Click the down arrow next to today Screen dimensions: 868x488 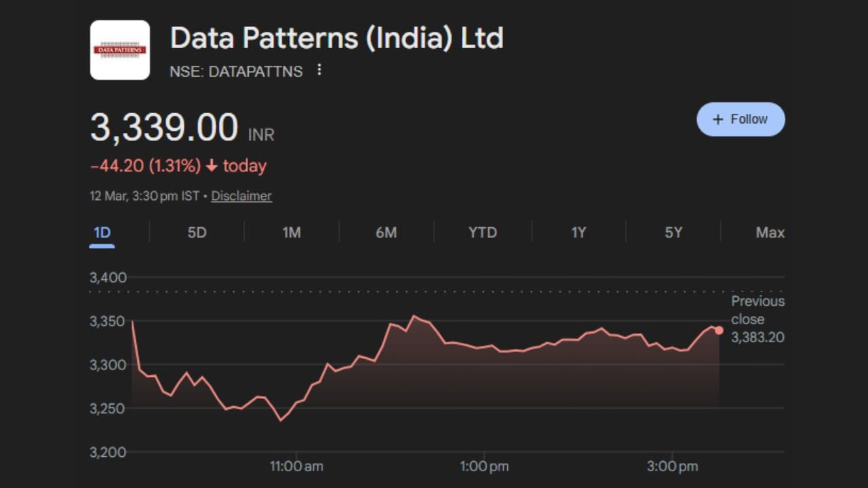[x=212, y=166]
